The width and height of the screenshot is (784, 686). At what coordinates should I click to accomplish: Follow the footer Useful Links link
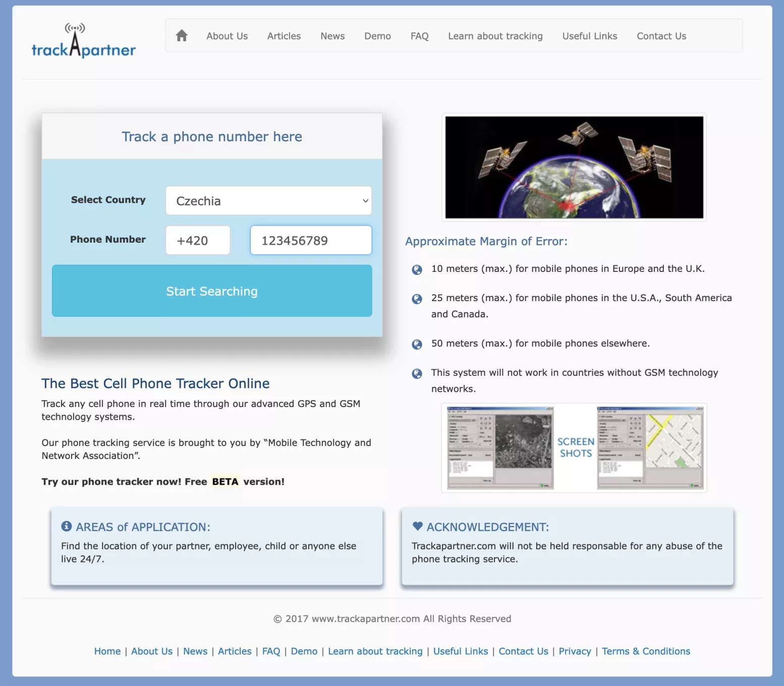tap(461, 651)
